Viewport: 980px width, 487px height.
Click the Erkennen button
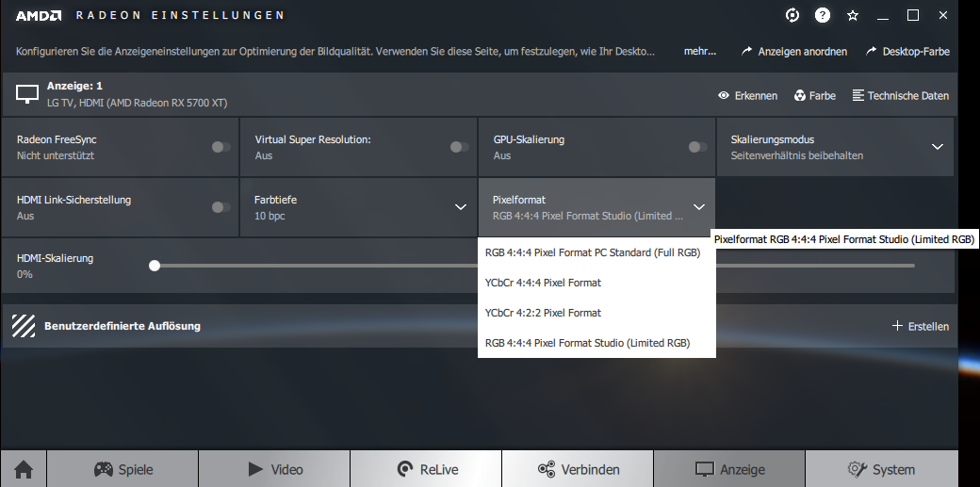748,96
